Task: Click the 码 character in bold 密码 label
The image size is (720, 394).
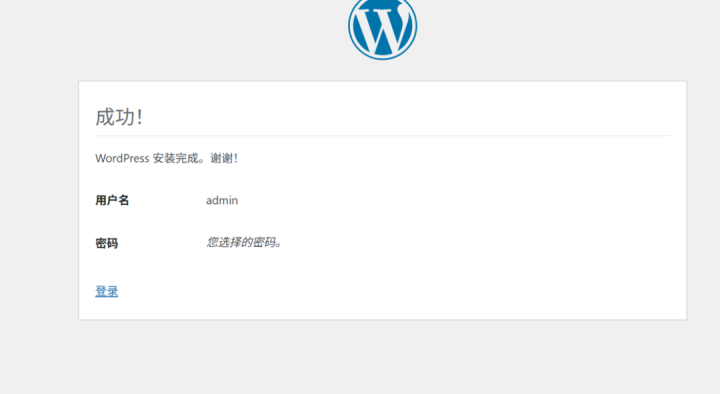Action: [112, 243]
